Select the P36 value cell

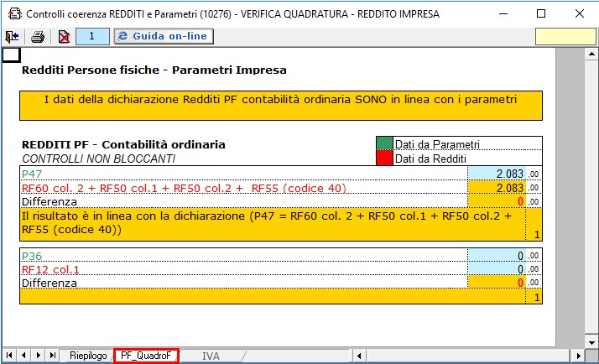click(x=497, y=256)
